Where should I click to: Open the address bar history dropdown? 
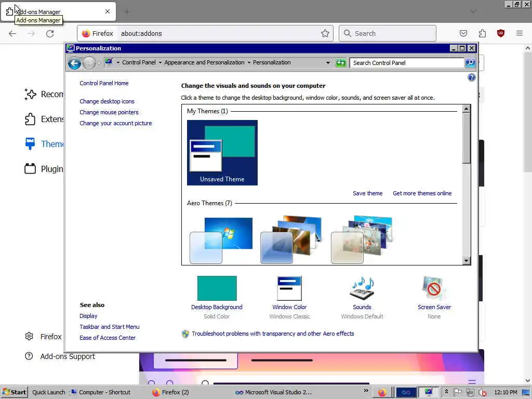[328, 62]
